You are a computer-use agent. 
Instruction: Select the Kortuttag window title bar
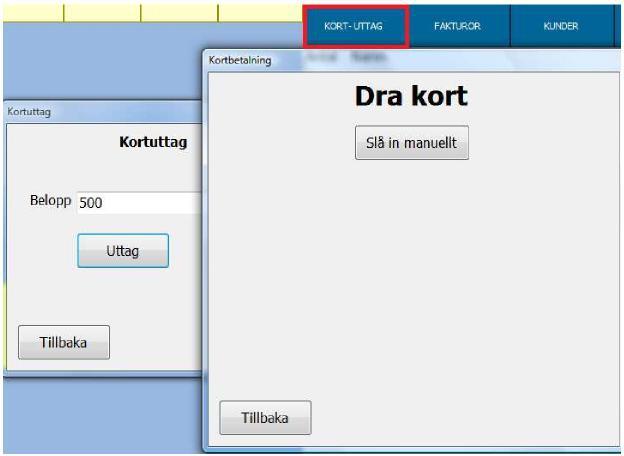click(103, 112)
